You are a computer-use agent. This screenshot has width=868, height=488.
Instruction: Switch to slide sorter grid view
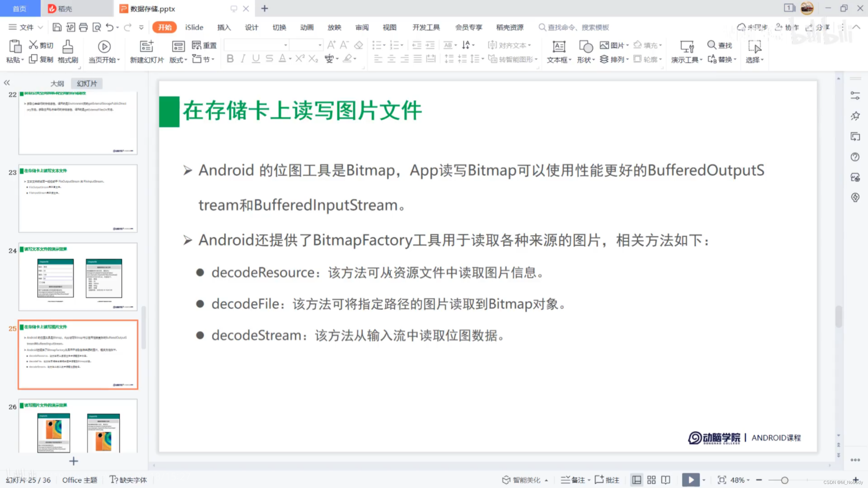(651, 480)
